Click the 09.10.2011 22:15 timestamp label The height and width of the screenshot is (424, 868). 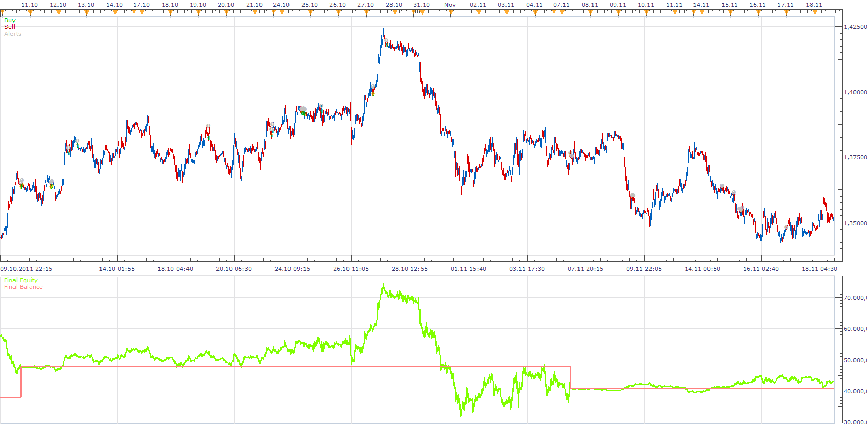[x=26, y=269]
